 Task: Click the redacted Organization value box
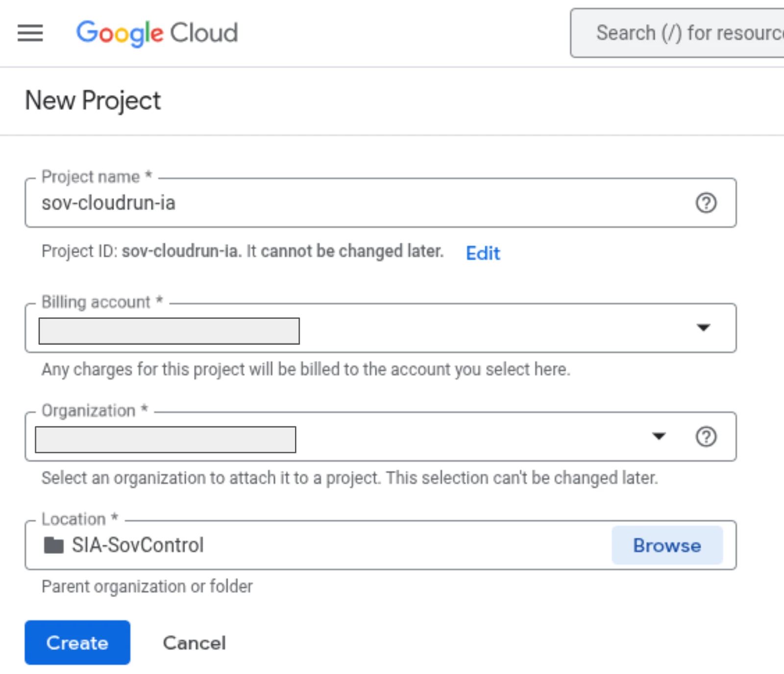coord(166,440)
